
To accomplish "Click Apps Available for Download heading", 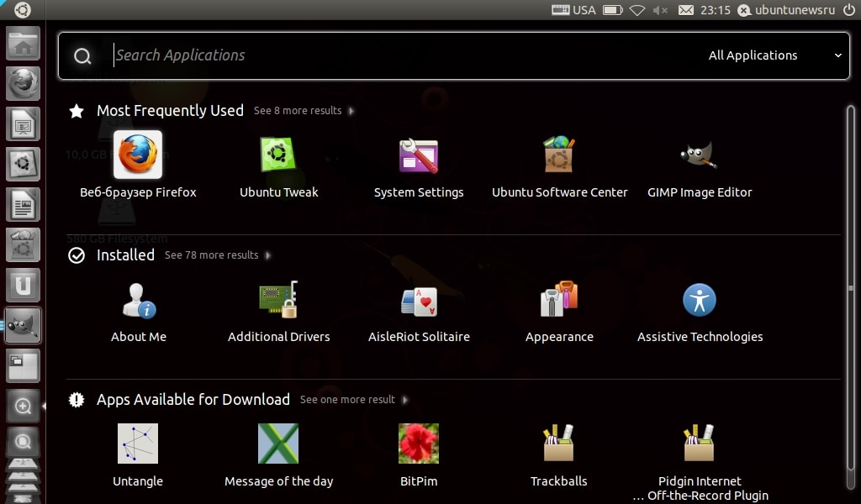I will click(193, 400).
